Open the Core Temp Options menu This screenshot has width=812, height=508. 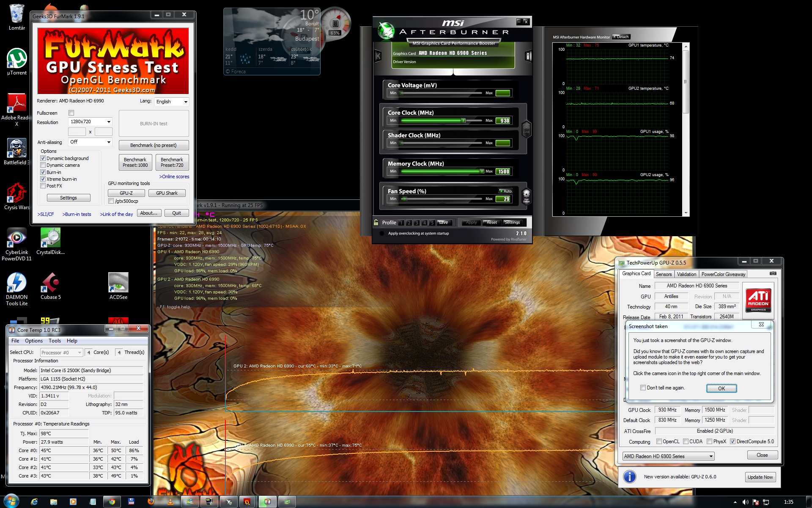[34, 341]
